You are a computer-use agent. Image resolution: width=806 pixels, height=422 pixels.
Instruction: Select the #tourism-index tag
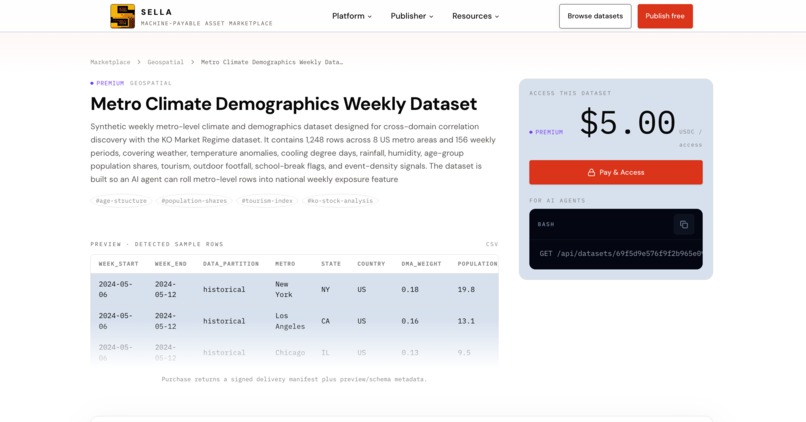[x=267, y=201]
